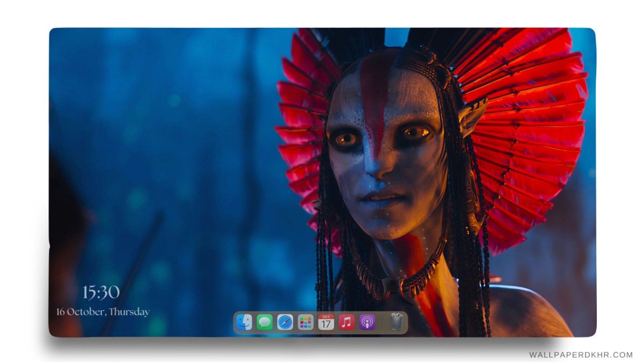This screenshot has width=644, height=362.
Task: Open the Trash in dock
Action: pos(397,322)
